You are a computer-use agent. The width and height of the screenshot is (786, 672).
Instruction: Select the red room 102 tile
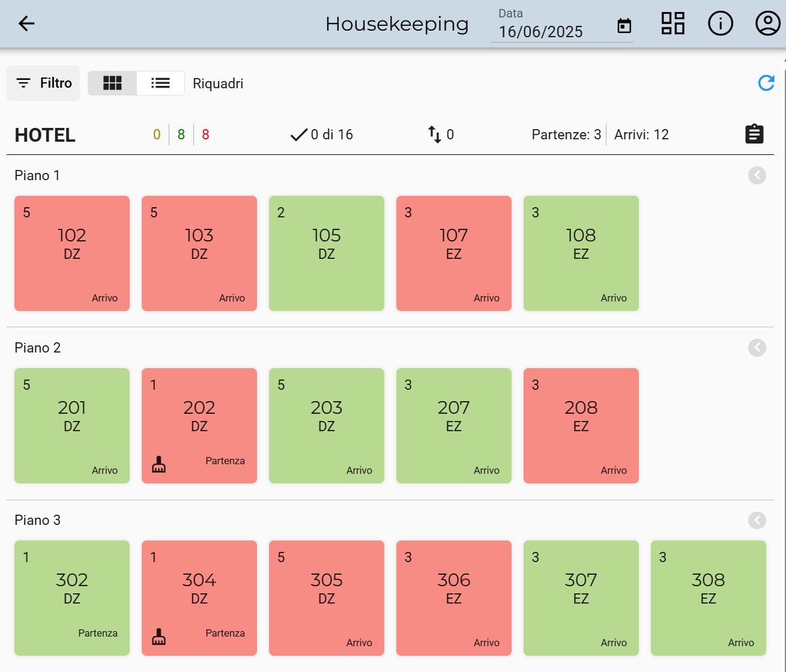(x=72, y=253)
